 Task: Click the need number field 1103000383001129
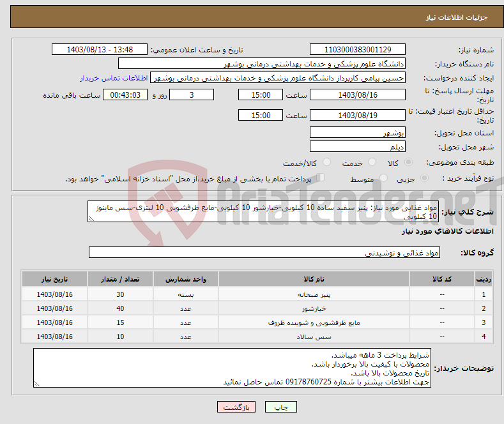(358, 49)
